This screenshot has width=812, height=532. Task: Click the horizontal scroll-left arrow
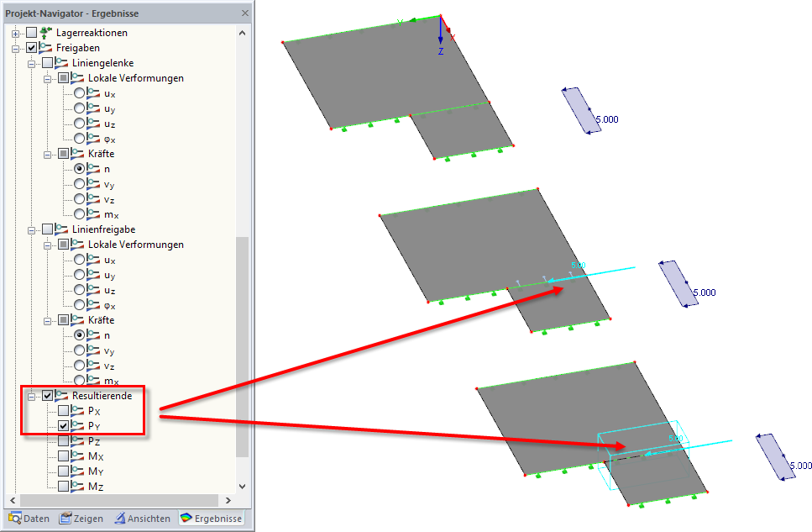[x=13, y=500]
